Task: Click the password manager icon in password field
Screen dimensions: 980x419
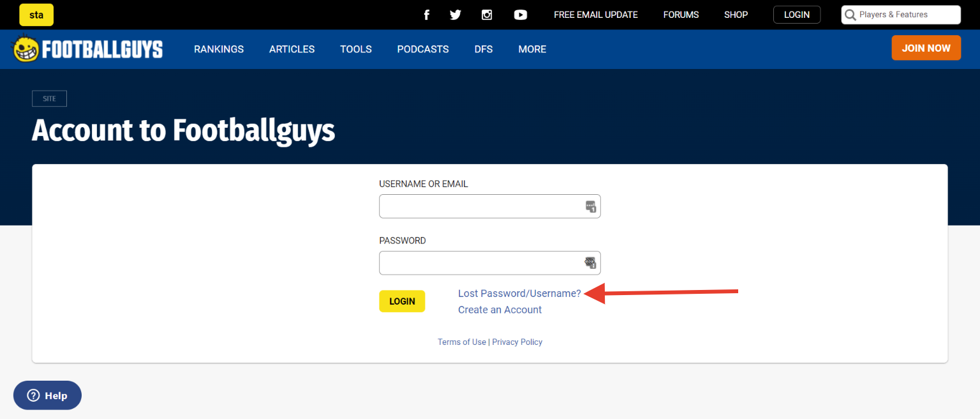Action: 591,263
